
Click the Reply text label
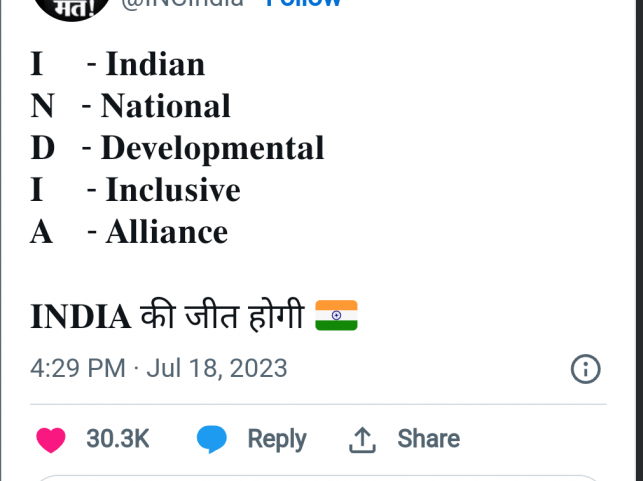tap(276, 439)
